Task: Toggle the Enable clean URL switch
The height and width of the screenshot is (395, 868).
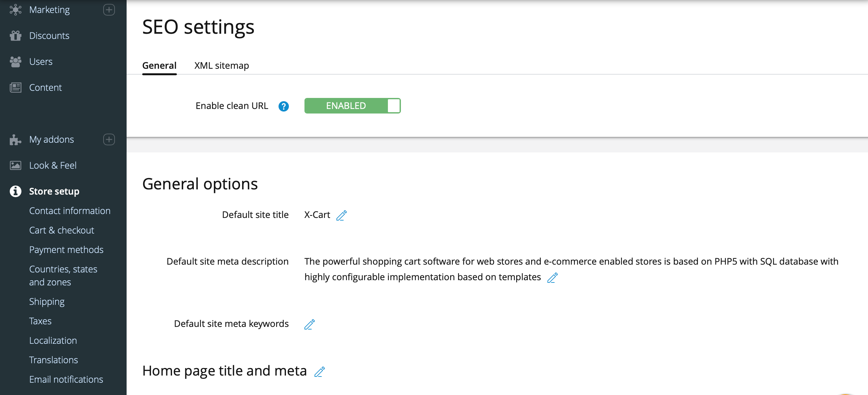Action: tap(352, 106)
